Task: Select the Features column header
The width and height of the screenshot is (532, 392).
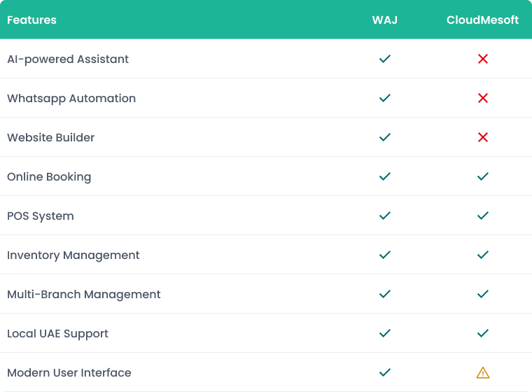Action: tap(32, 20)
